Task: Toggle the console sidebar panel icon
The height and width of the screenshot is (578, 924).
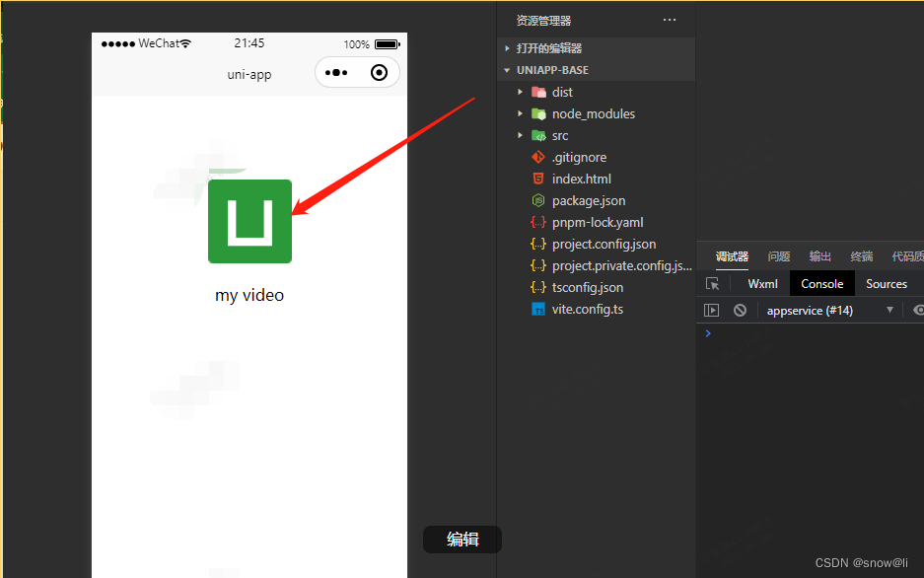Action: (711, 310)
